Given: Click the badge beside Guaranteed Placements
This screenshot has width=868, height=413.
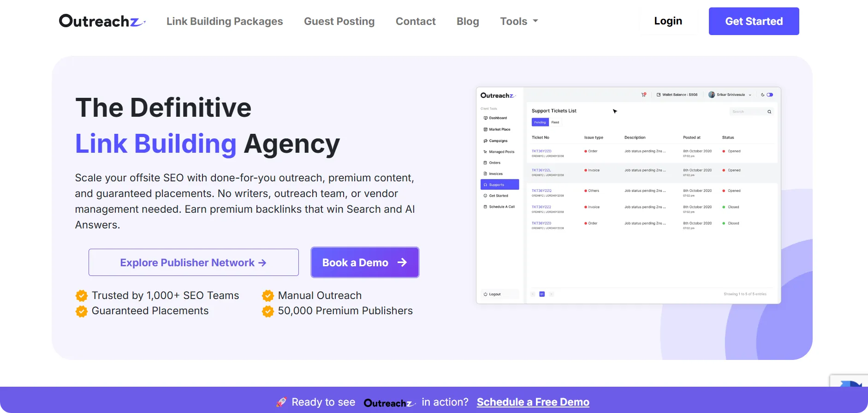Looking at the screenshot, I should [82, 311].
